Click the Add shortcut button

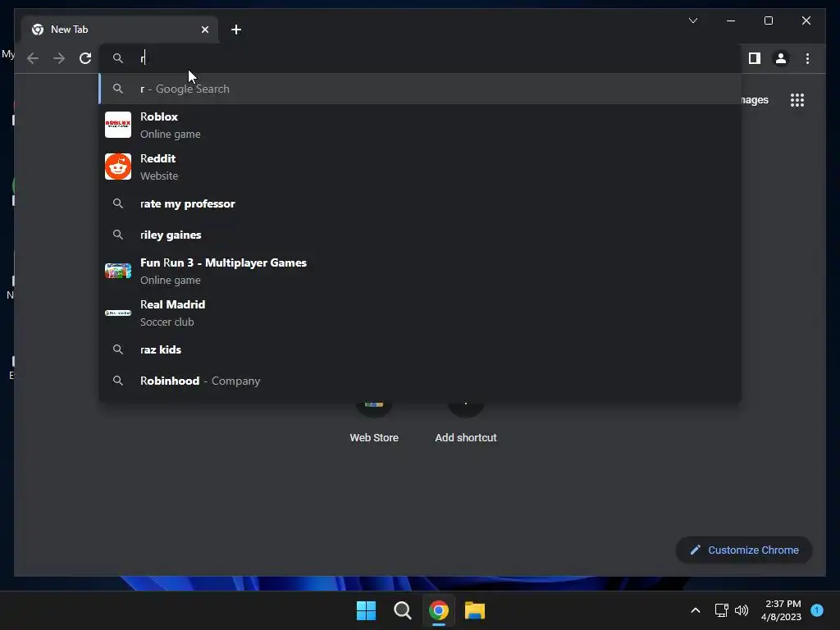point(466,423)
